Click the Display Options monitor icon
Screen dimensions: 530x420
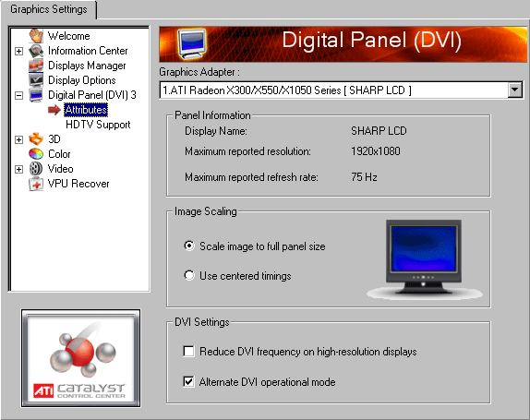[36, 80]
